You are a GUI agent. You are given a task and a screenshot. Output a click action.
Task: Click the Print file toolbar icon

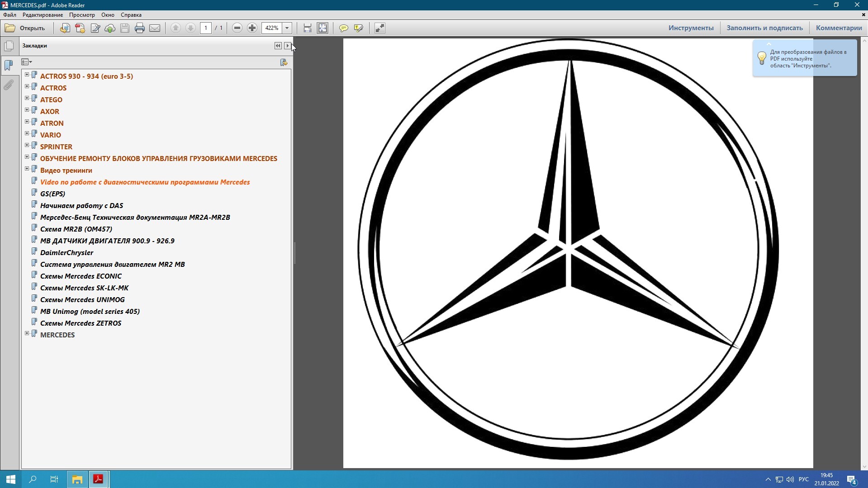[x=140, y=28]
